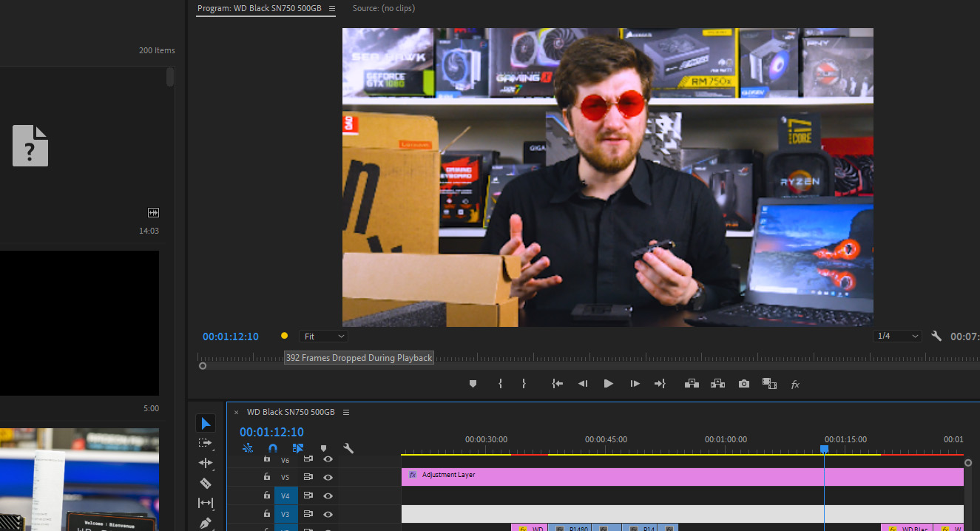Toggle V6 track output eye
This screenshot has height=531, width=980.
coord(328,459)
